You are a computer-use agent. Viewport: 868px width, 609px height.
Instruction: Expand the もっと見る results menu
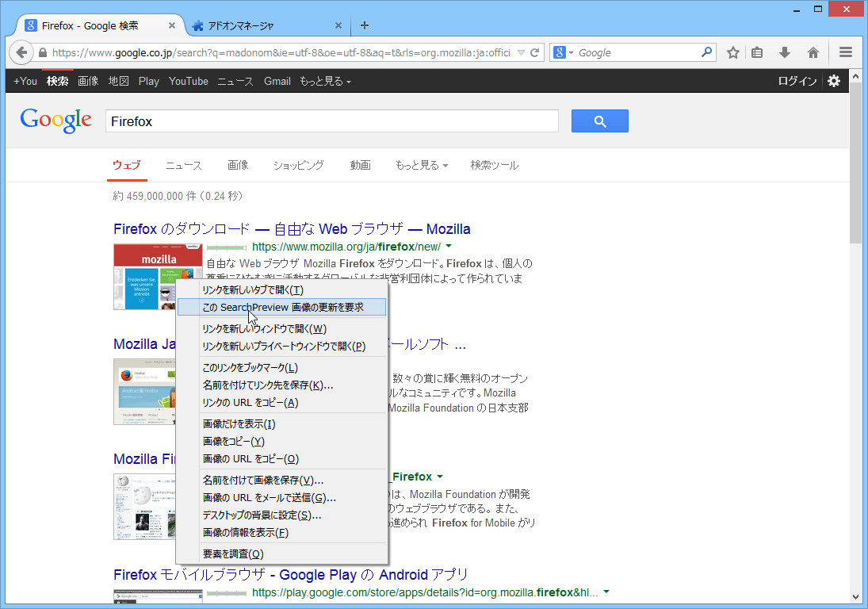coord(421,165)
